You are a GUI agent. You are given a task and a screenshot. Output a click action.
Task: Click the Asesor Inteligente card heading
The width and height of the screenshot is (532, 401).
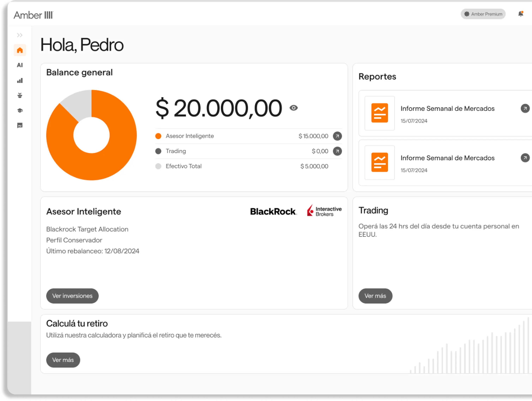(84, 212)
